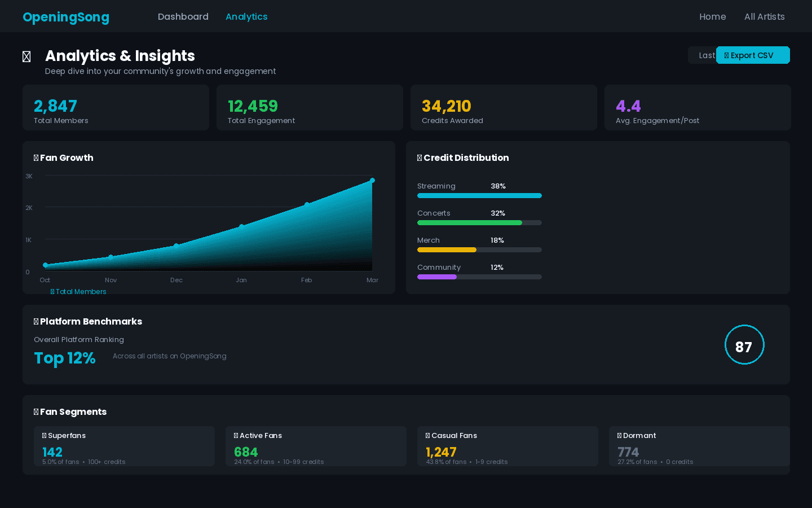Click the Superfans badge icon
Viewport: 812px width, 508px height.
coord(44,435)
